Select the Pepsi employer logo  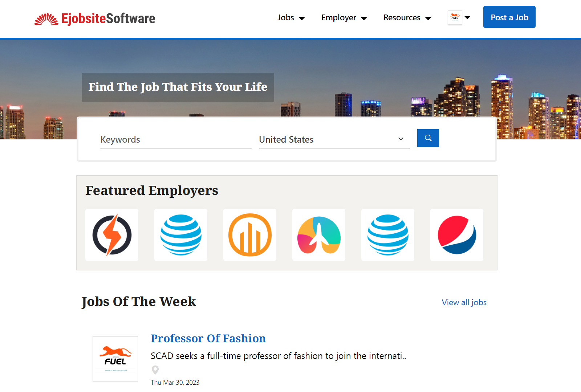(457, 235)
